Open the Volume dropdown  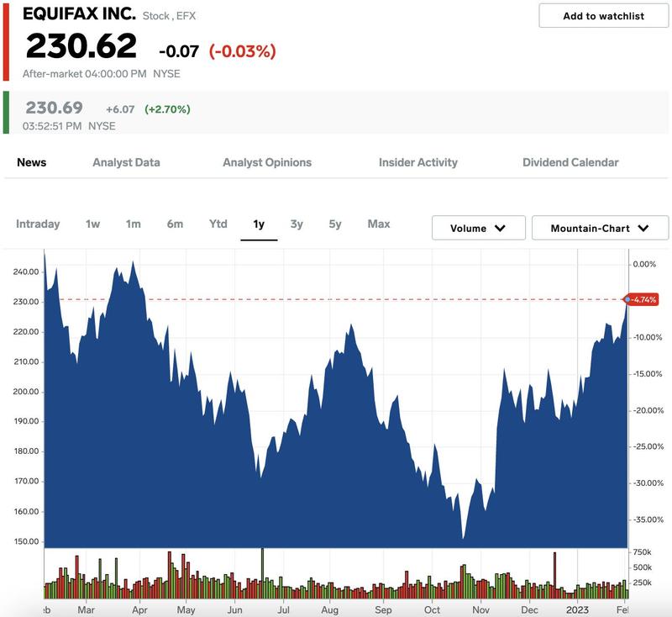(x=478, y=228)
